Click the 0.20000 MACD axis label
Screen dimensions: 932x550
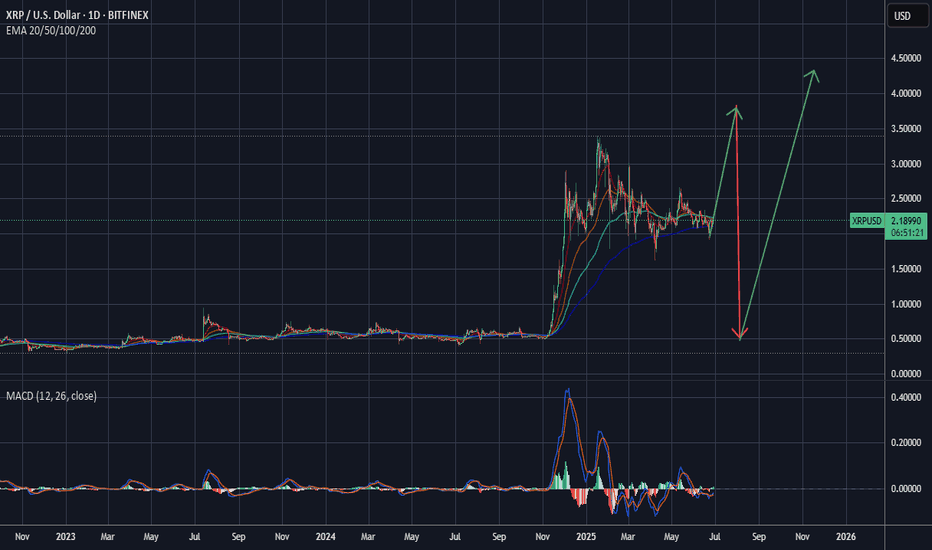pos(906,442)
